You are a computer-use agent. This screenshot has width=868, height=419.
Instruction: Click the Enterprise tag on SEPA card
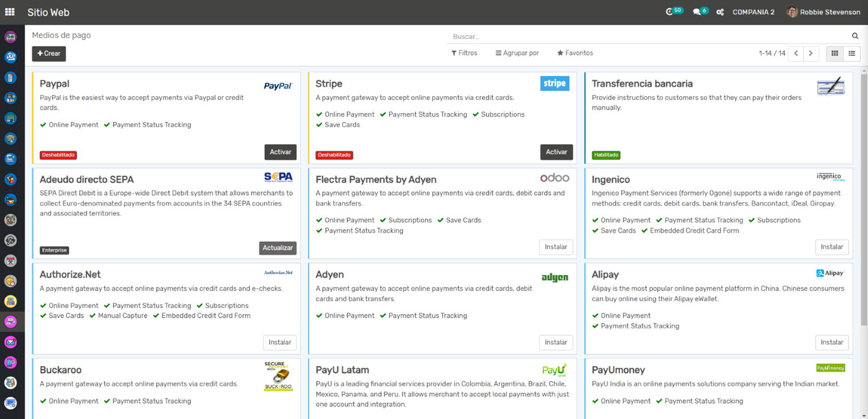pos(54,250)
